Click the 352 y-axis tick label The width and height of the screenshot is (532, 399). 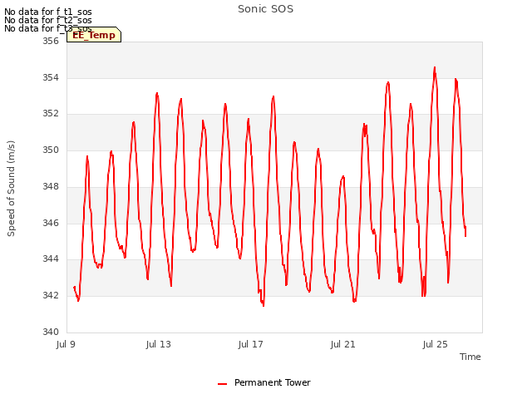click(x=51, y=113)
